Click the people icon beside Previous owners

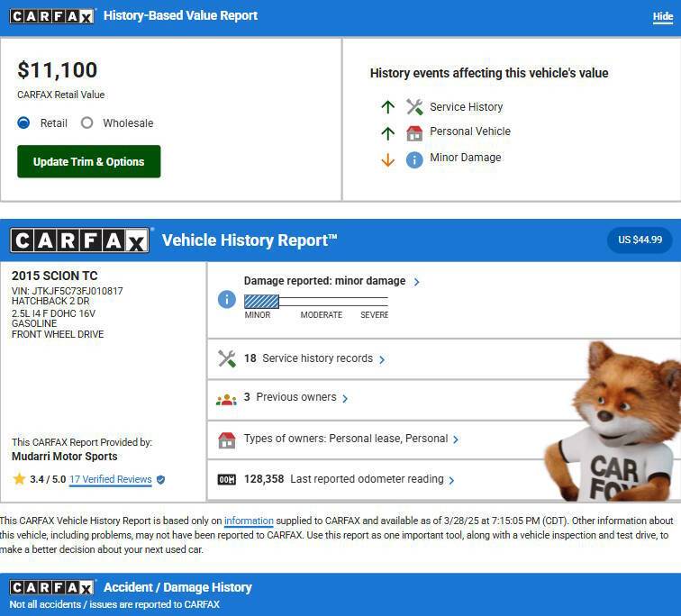point(227,399)
